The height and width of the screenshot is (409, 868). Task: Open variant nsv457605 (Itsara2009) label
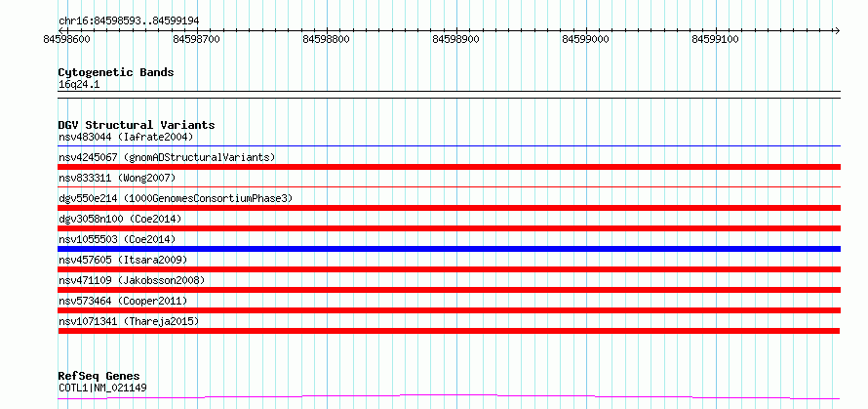tap(123, 260)
